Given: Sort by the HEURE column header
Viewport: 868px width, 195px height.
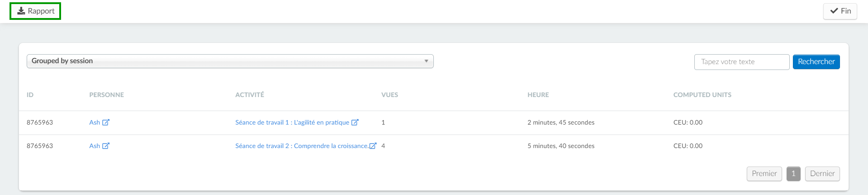Looking at the screenshot, I should coord(538,95).
